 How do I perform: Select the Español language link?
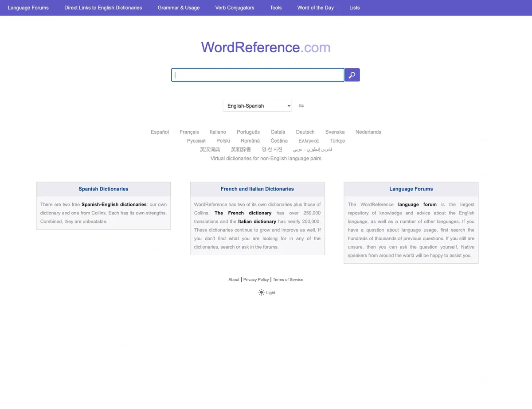click(x=160, y=132)
